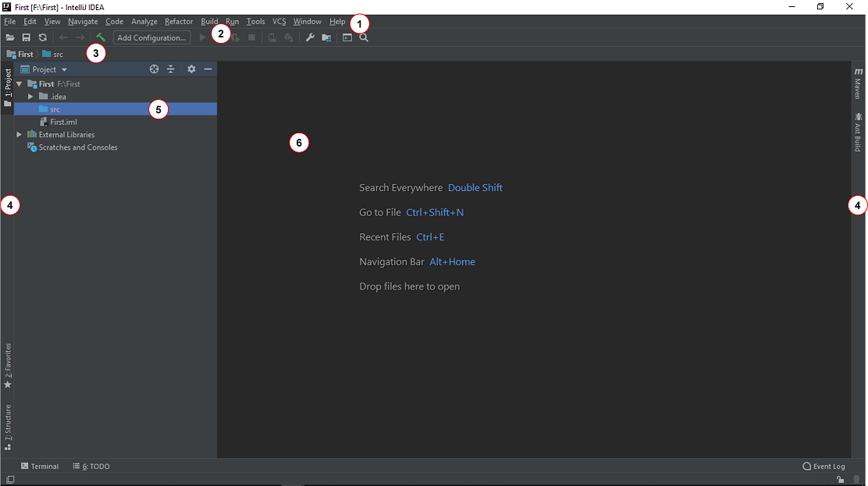Open Settings via the wrench icon
The image size is (868, 486).
pyautogui.click(x=310, y=37)
